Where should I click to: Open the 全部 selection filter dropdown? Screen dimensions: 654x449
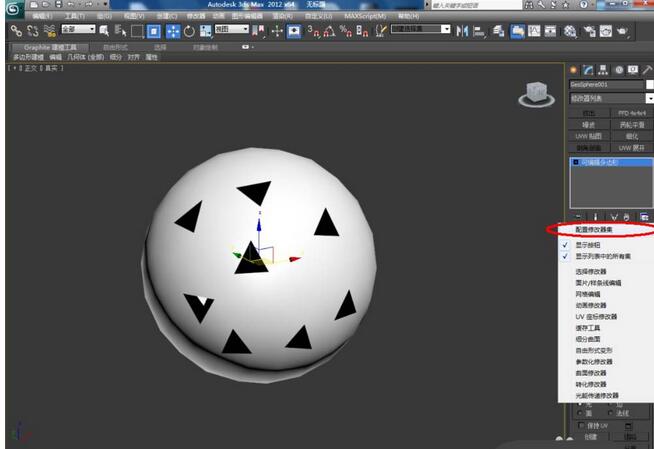pos(78,30)
